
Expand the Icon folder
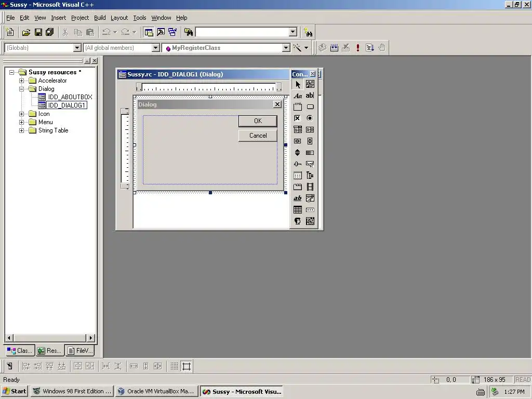pyautogui.click(x=21, y=114)
